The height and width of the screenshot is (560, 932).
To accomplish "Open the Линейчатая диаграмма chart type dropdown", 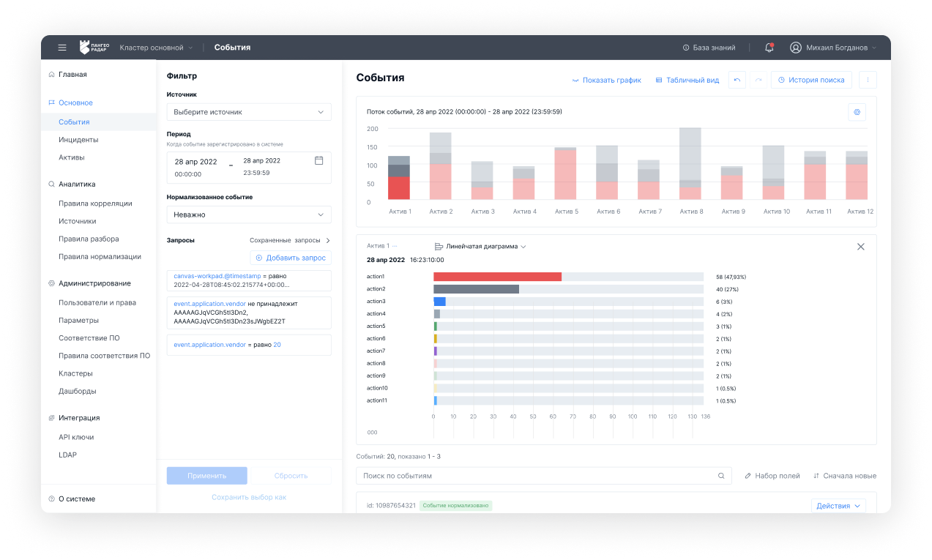I will [x=481, y=247].
